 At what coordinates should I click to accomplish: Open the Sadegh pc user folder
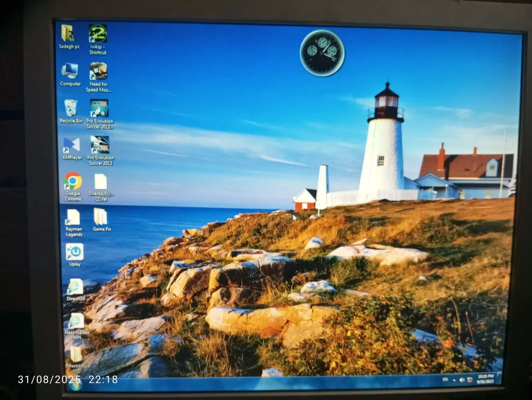tap(69, 37)
